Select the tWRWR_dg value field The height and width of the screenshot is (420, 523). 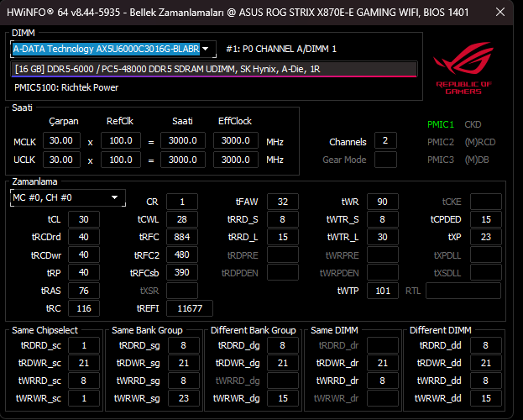(x=283, y=398)
